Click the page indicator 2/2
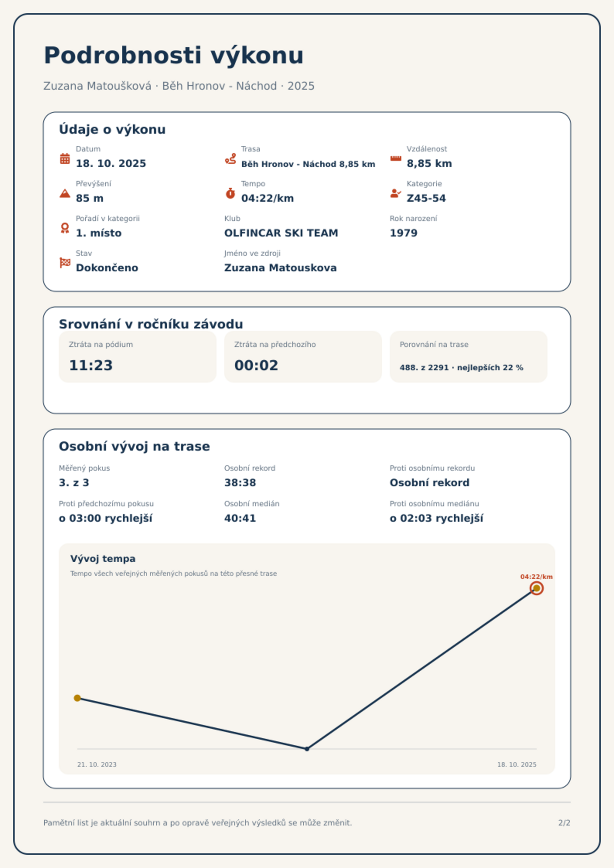This screenshot has width=614, height=868. click(564, 823)
